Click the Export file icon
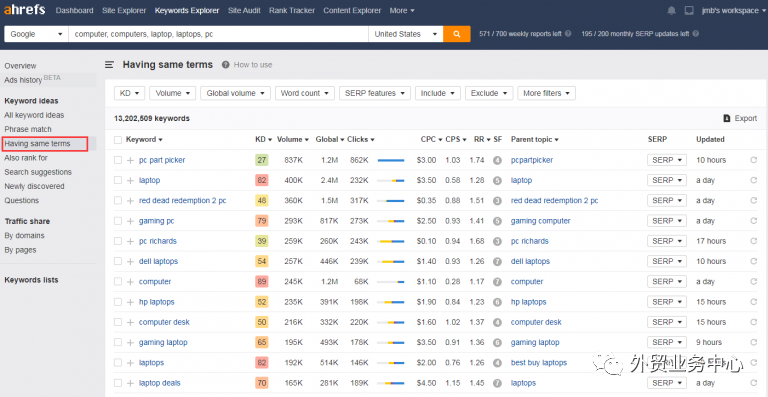The height and width of the screenshot is (397, 768). 727,118
